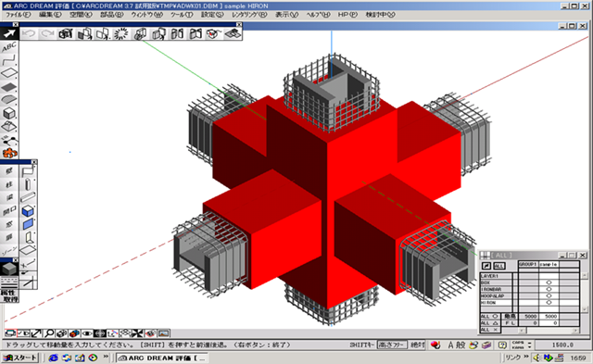Click the スタート start button
Image resolution: width=593 pixels, height=364 pixels.
click(x=20, y=358)
